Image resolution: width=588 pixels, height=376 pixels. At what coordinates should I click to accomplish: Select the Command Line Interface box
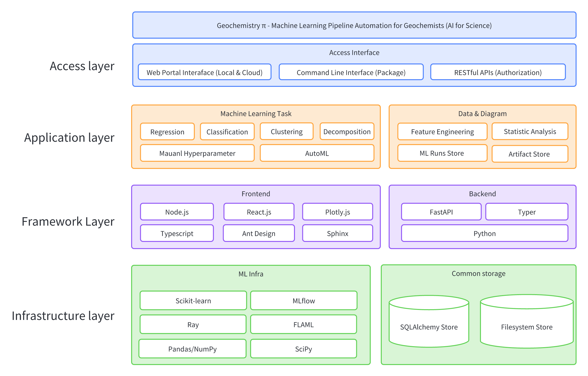coord(351,72)
